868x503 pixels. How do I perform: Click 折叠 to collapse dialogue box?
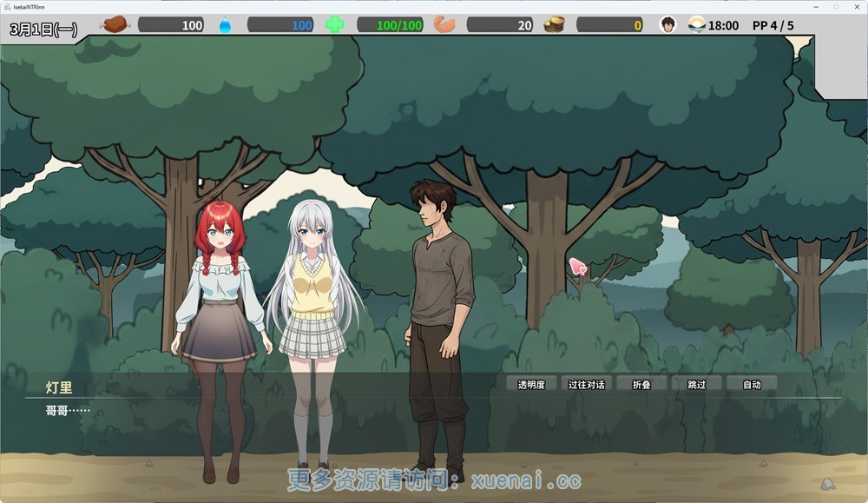point(641,384)
